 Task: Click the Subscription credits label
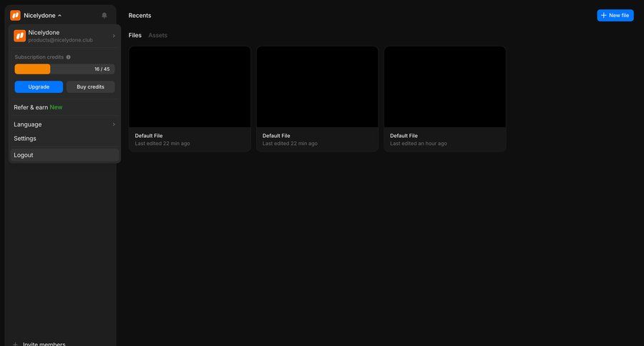point(39,57)
